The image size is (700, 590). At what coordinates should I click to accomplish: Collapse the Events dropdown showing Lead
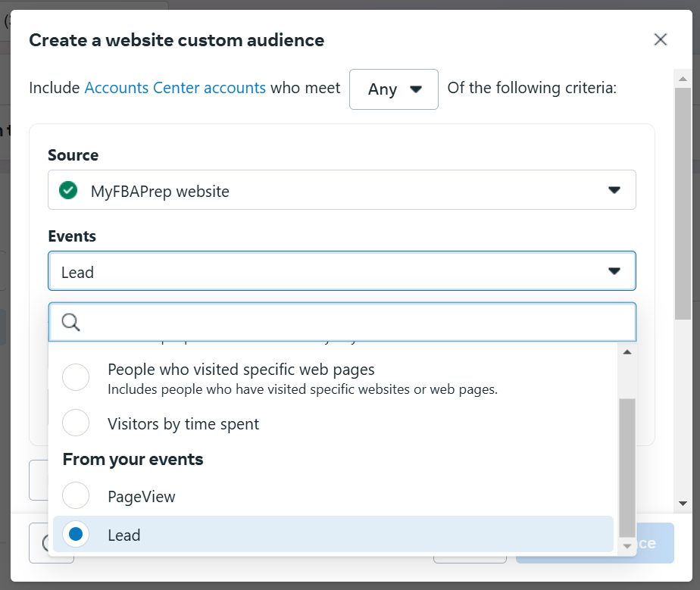click(342, 271)
